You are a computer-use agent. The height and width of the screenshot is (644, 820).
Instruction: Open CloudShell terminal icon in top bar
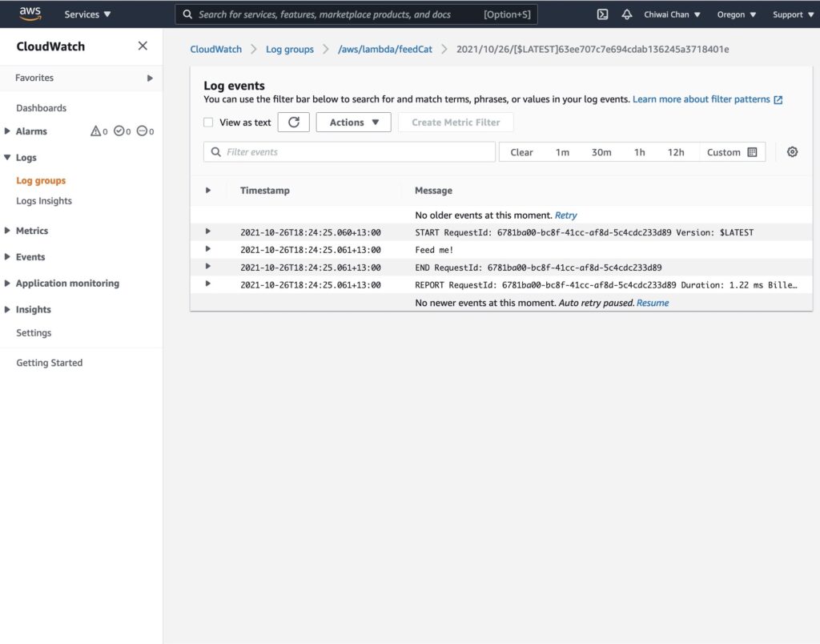(x=602, y=14)
